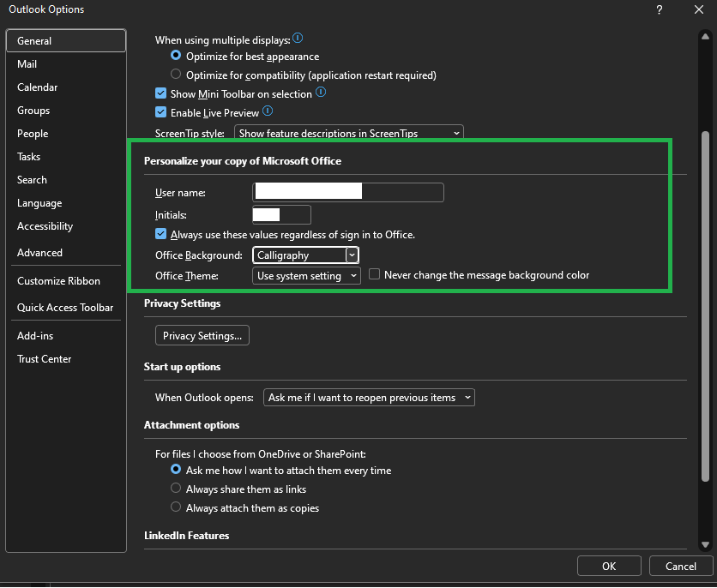Click the scrollbar down arrow
Image resolution: width=717 pixels, height=588 pixels.
click(705, 544)
